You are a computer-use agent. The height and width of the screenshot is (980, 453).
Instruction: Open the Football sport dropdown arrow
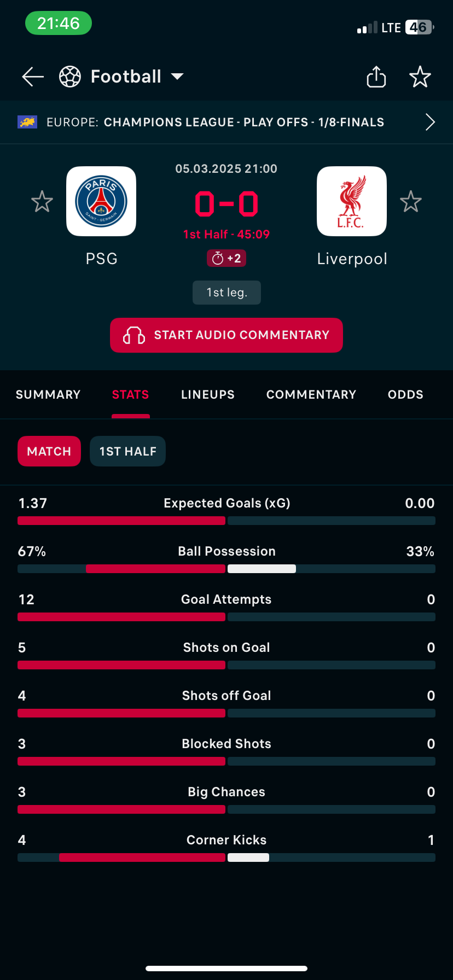coord(177,77)
